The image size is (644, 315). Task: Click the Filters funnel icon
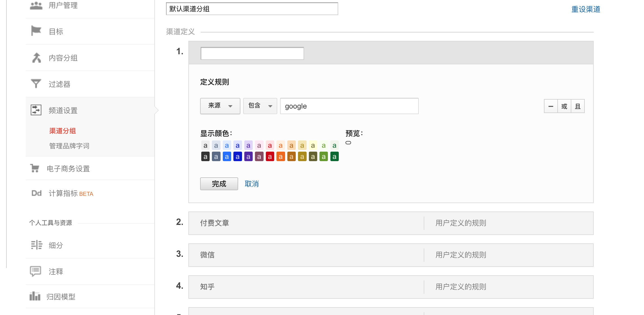[x=36, y=84]
